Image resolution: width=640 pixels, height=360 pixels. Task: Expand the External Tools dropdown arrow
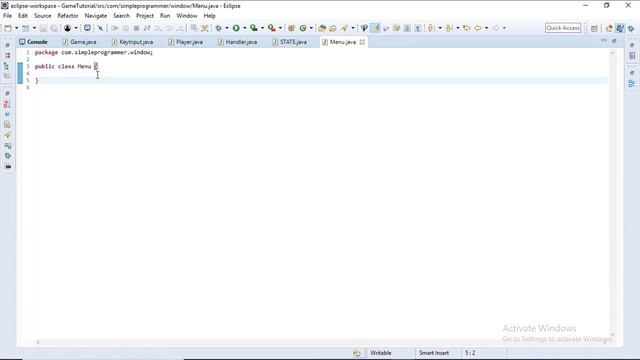pos(280,28)
